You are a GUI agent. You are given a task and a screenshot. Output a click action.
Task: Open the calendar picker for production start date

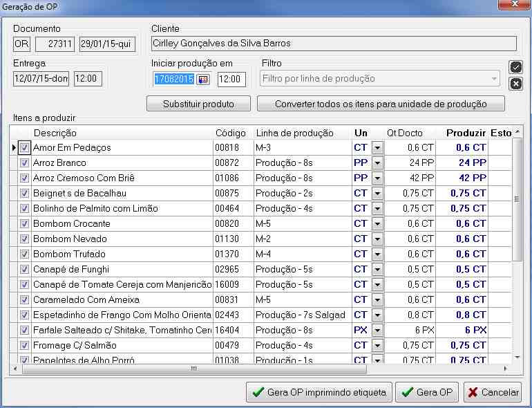[x=203, y=80]
